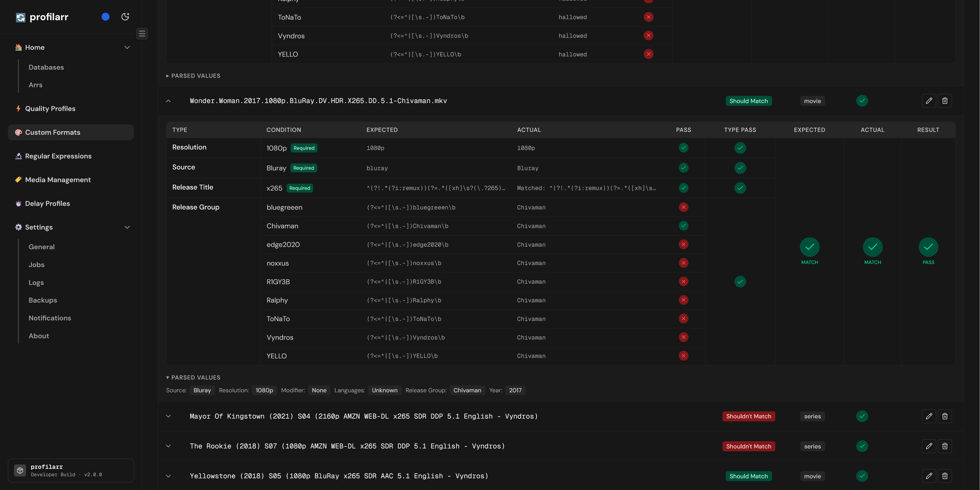Click fail icon for the lower YELLO condition
Image resolution: width=980 pixels, height=490 pixels.
(684, 356)
